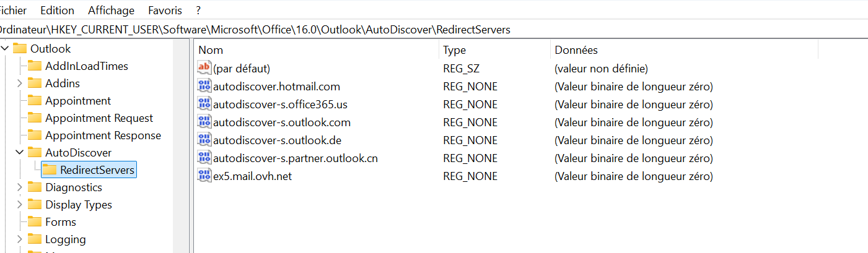This screenshot has height=253, width=868.
Task: Expand the Display Types tree node
Action: 20,204
